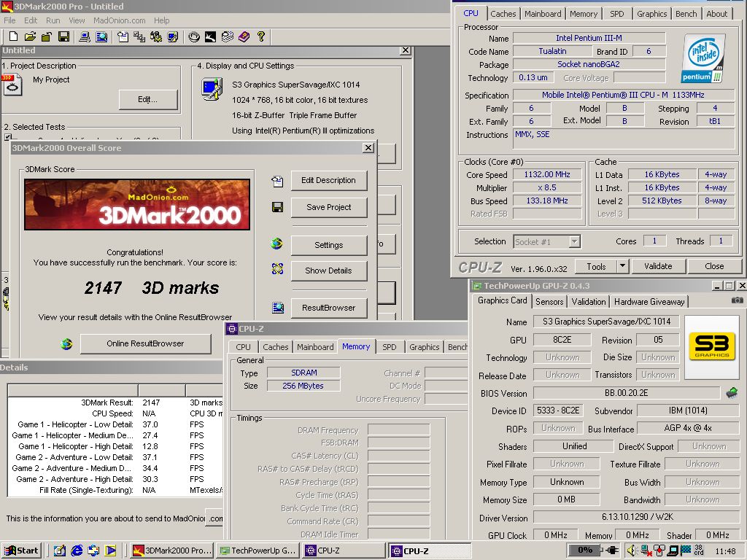747x560 pixels.
Task: Click the select tests checklist toolbar icon
Action: point(139,36)
